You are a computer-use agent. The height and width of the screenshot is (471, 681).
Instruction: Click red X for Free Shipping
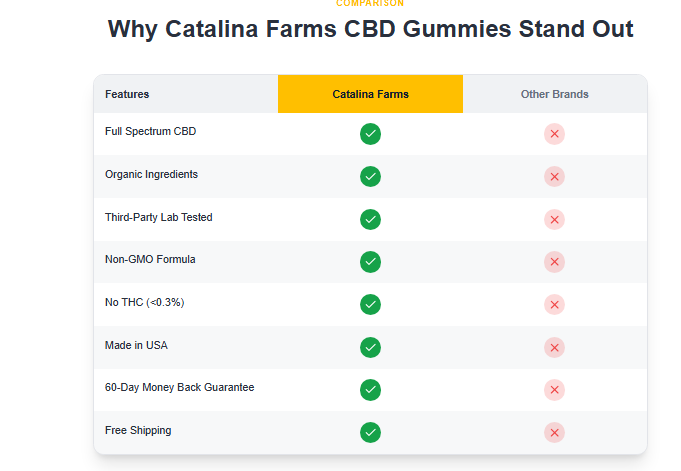coord(554,432)
